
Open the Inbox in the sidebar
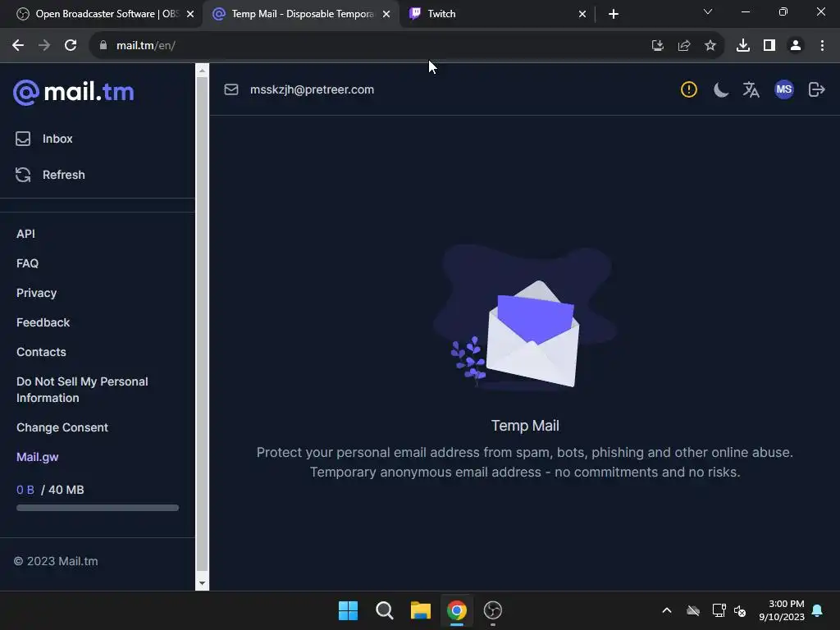point(57,139)
